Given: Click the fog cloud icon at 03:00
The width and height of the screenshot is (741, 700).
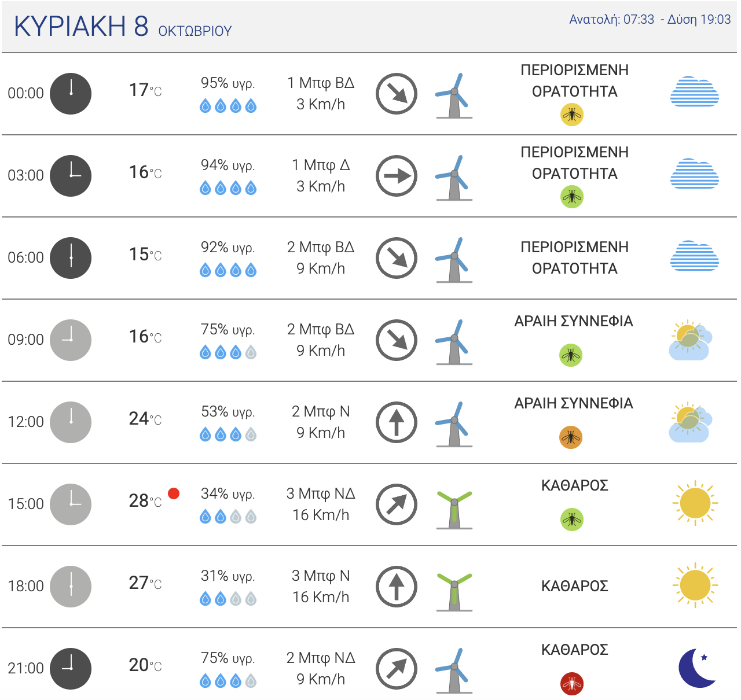Looking at the screenshot, I should 695,174.
